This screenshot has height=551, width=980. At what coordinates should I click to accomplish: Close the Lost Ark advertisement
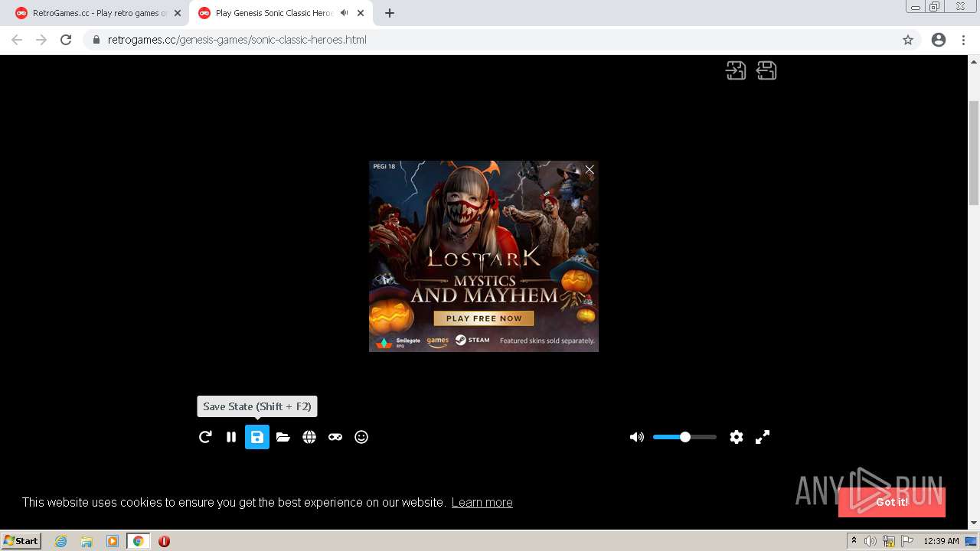tap(590, 170)
